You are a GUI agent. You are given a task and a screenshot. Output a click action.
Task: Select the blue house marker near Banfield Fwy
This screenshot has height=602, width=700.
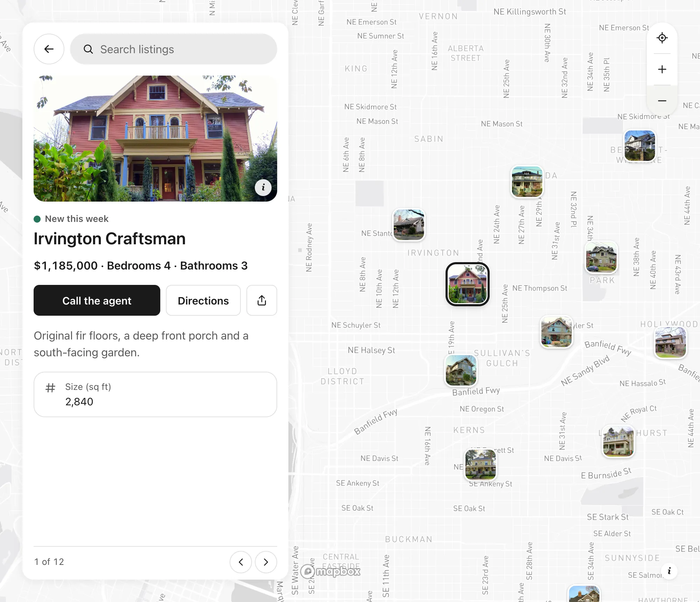click(x=556, y=332)
